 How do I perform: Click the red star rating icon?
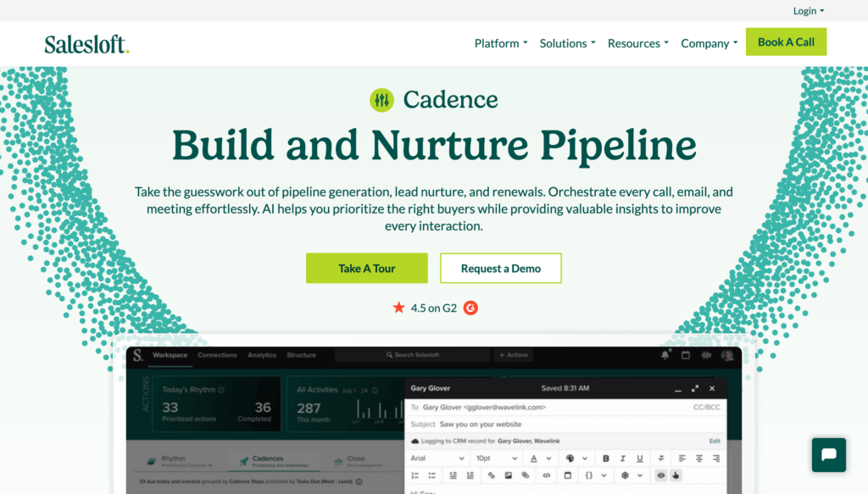(x=398, y=308)
